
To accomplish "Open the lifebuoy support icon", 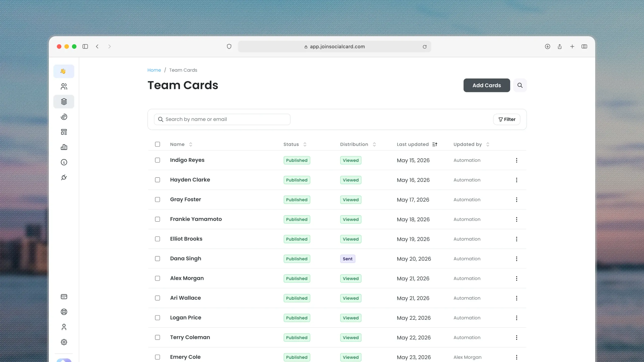I will point(64,312).
